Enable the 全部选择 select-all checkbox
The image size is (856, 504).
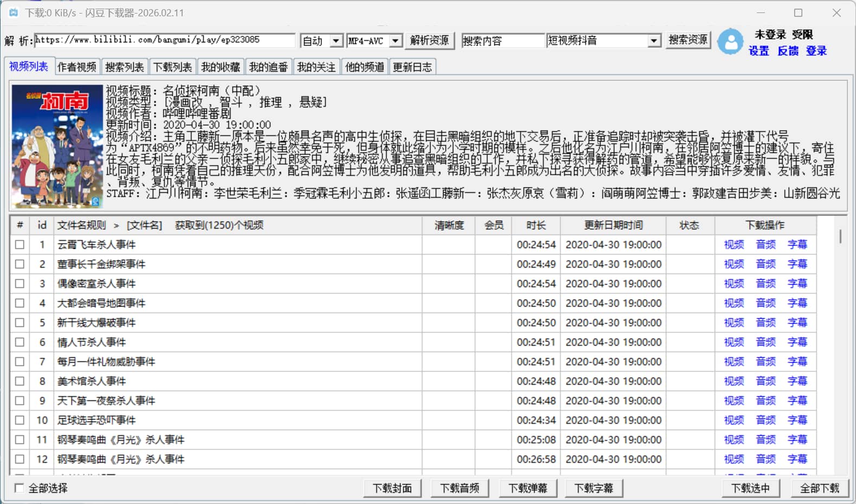click(20, 488)
